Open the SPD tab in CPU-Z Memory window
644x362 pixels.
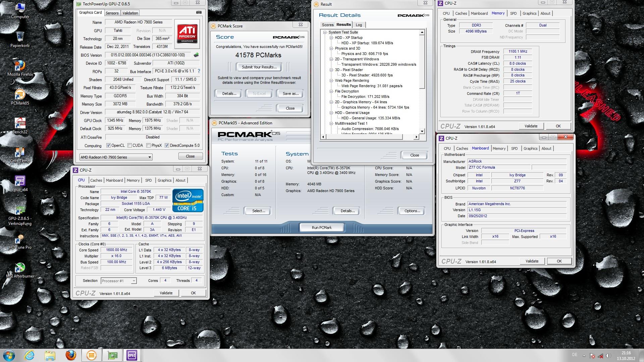[513, 13]
